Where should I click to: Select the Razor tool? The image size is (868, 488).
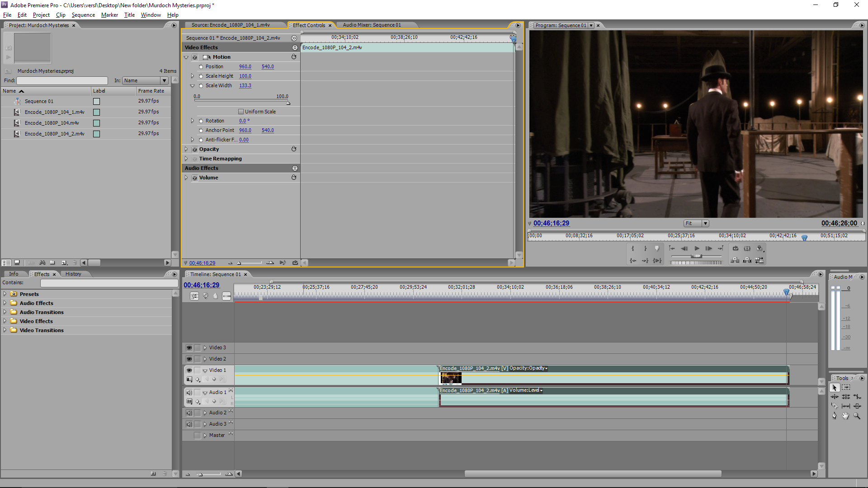835,406
